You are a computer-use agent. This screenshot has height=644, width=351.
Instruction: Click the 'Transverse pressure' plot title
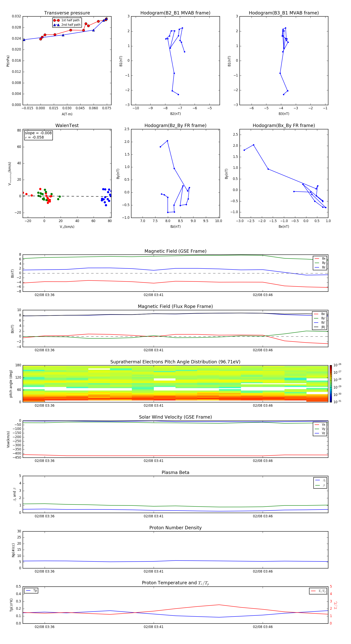coord(67,13)
